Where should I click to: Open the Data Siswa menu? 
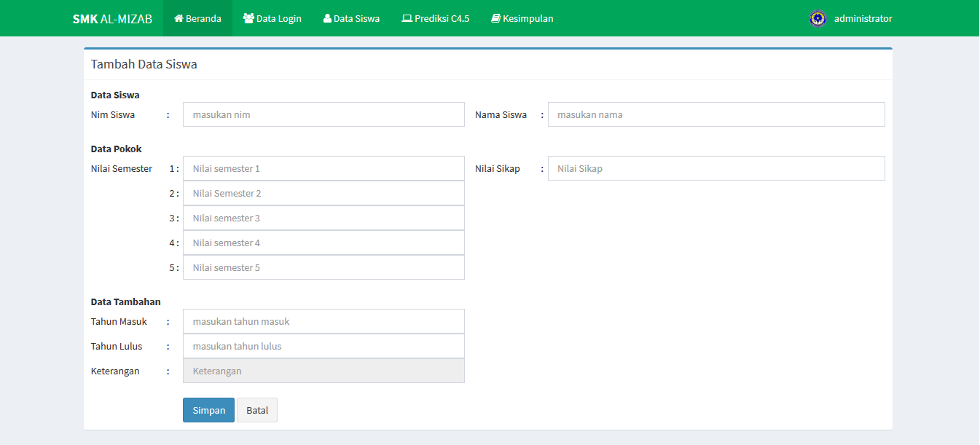pyautogui.click(x=351, y=18)
